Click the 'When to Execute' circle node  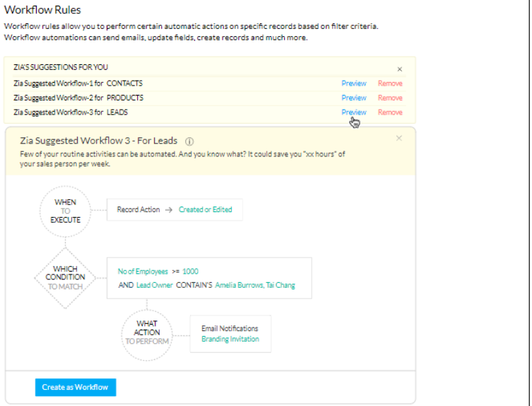click(x=65, y=211)
